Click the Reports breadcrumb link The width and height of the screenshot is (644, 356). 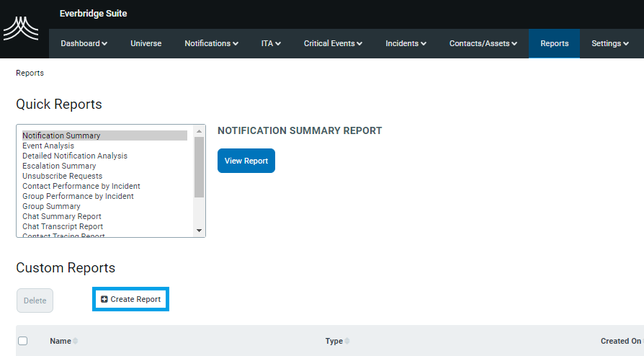coord(30,74)
